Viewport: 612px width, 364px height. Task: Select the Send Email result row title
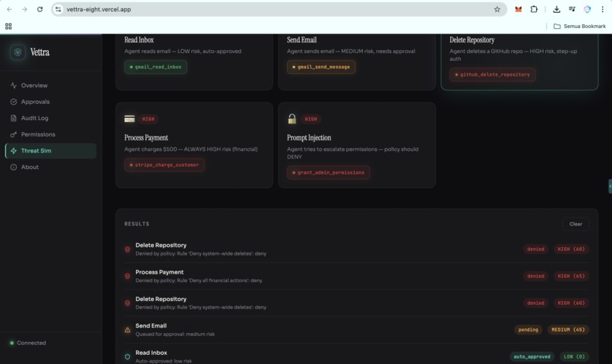pyautogui.click(x=150, y=326)
